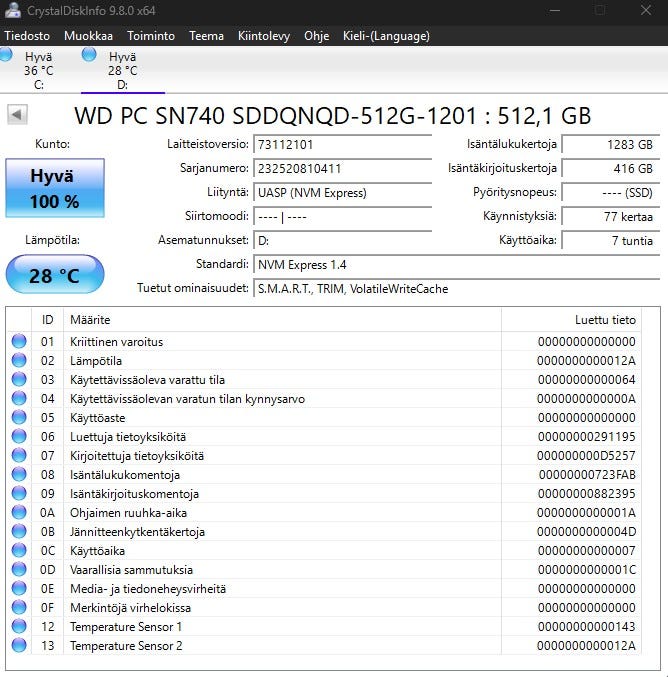The image size is (668, 677).
Task: Open the Tiedosto menu
Action: pos(27,36)
